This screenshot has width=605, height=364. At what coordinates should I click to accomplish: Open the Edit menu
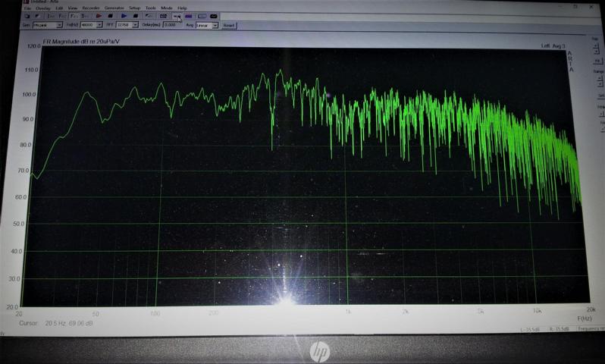pos(59,8)
